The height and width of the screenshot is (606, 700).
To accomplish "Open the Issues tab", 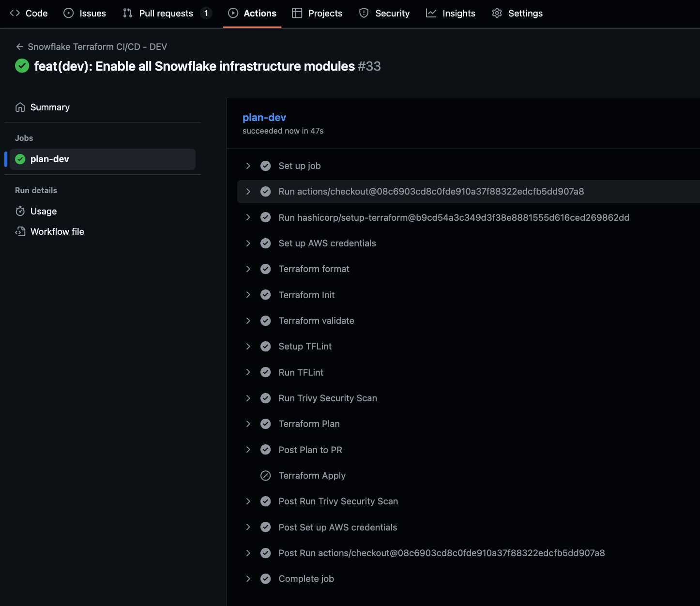I will coord(85,13).
